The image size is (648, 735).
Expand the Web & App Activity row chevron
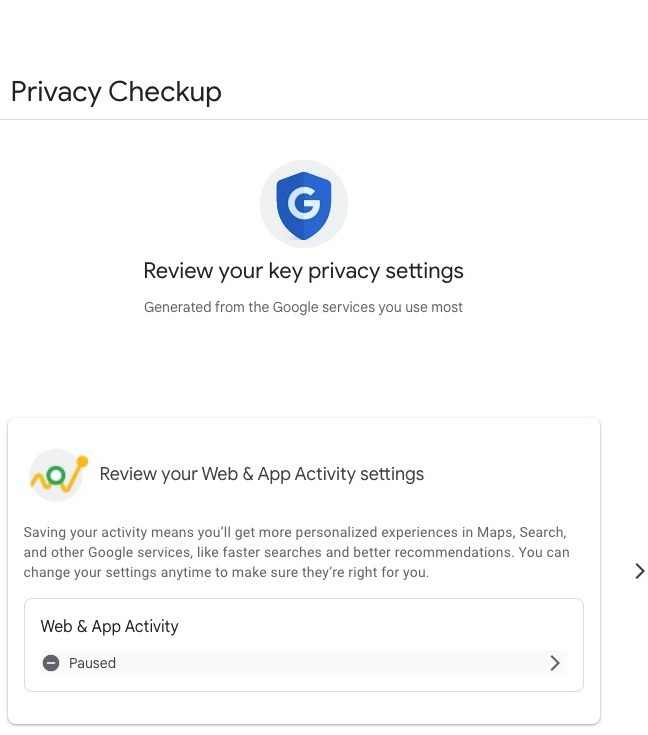click(555, 663)
